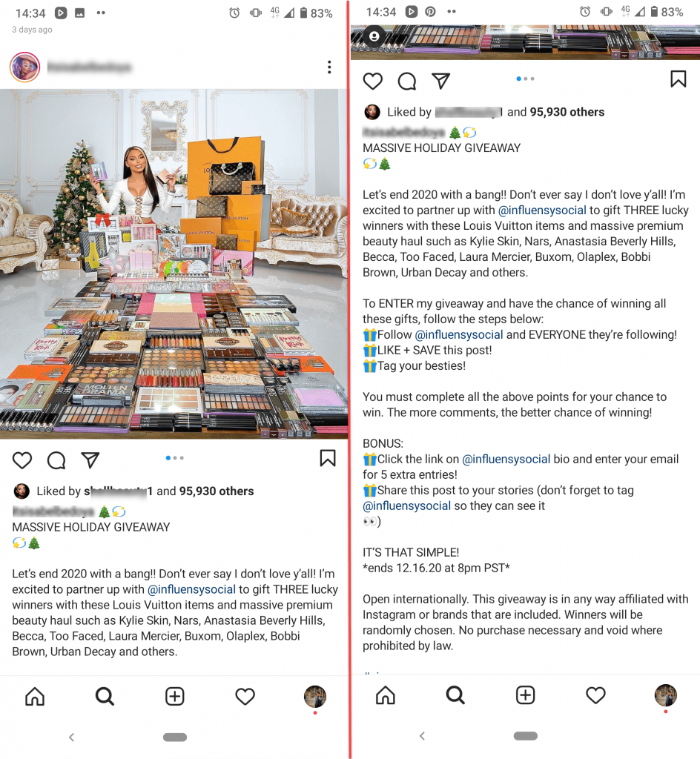Tap the heart icon on right screen
The width and height of the screenshot is (700, 759).
click(373, 81)
